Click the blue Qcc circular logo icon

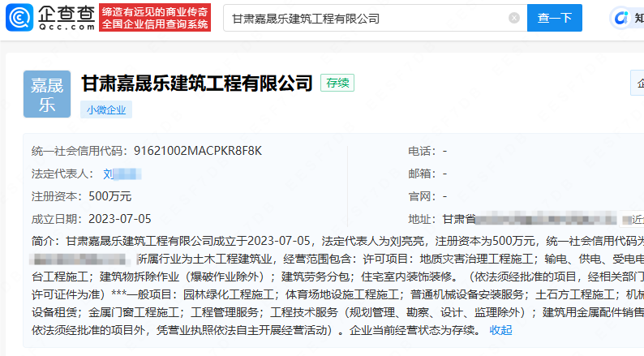point(19,18)
